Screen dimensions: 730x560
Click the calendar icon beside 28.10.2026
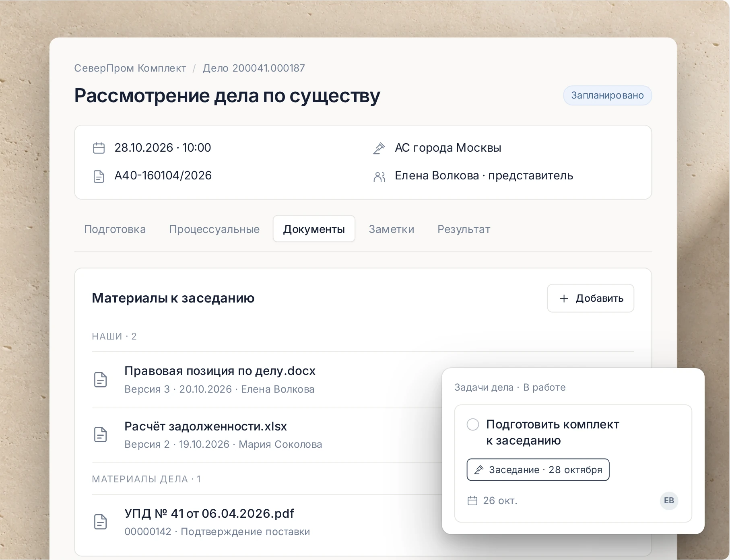pyautogui.click(x=99, y=148)
